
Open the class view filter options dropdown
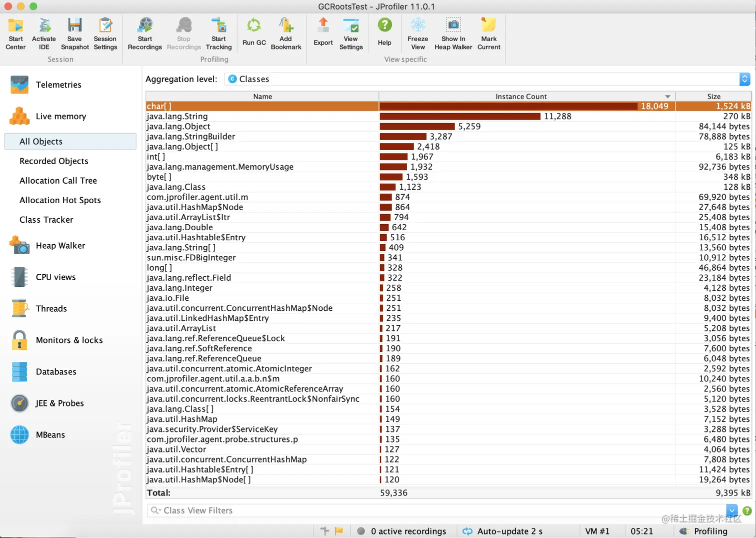point(731,510)
